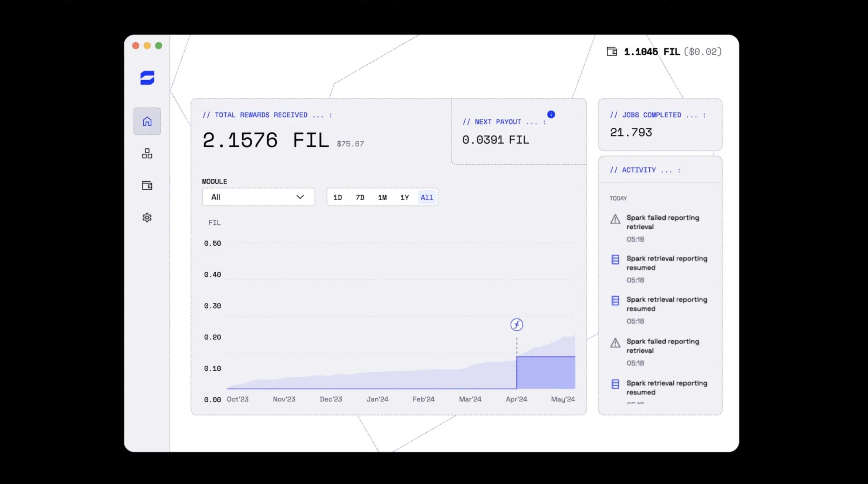Image resolution: width=868 pixels, height=484 pixels.
Task: Switch to the 1M period tab
Action: click(382, 197)
